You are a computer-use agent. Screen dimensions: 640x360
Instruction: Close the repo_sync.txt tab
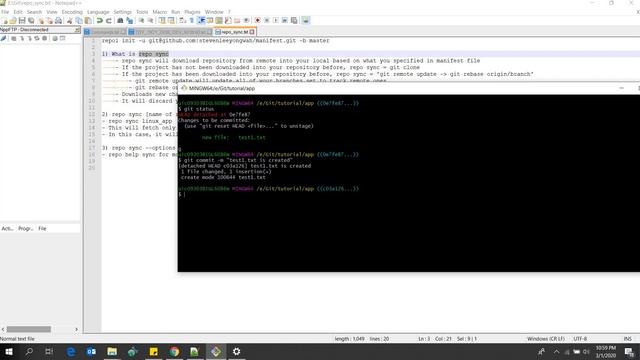252,32
